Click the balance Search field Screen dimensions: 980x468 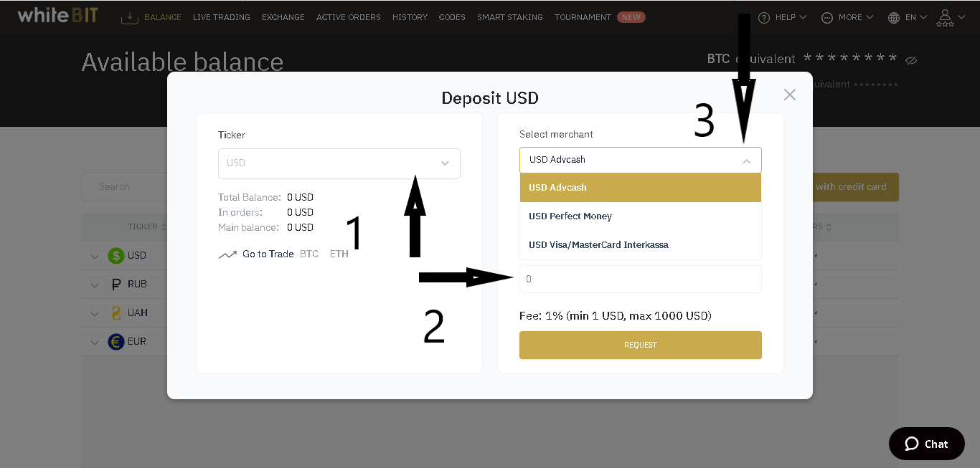tap(124, 186)
